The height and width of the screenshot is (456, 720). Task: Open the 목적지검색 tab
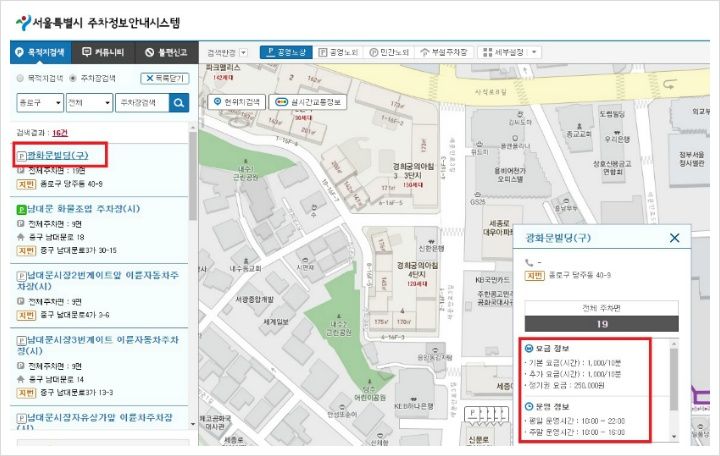[40, 52]
